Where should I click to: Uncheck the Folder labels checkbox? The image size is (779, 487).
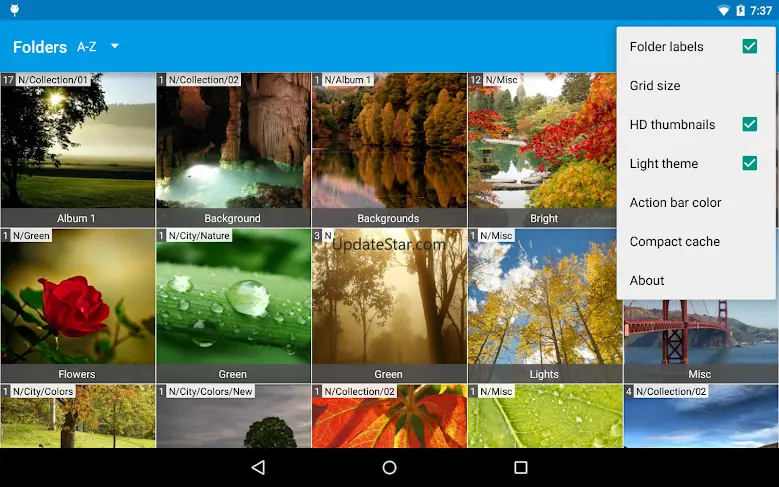(x=750, y=46)
